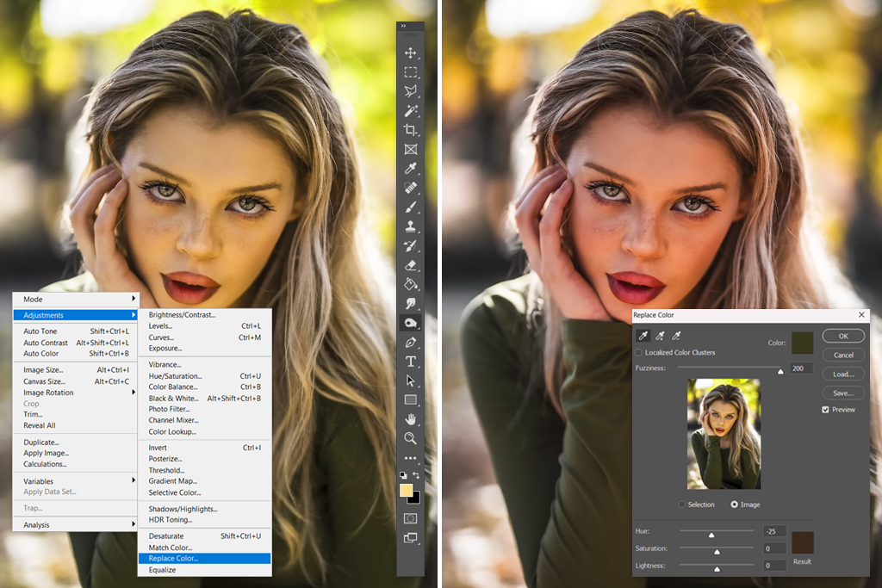Click the Save button
Image resolution: width=882 pixels, height=588 pixels.
pos(843,393)
